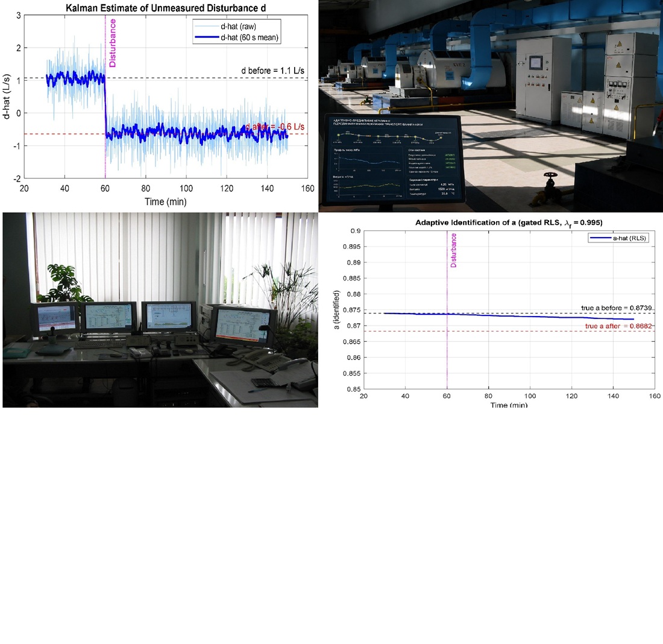
Task: Select the a-hat (RLS) legend entry
Action: 618,238
